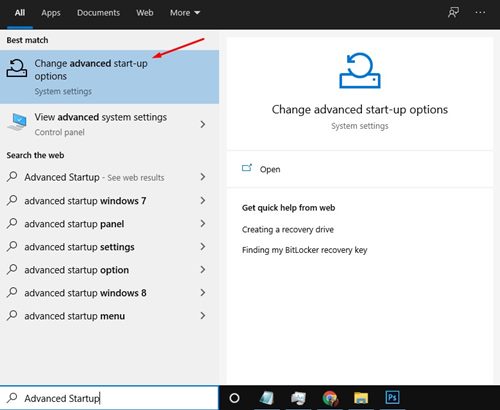Image resolution: width=500 pixels, height=410 pixels.
Task: Choose advanced startup settings suggestion
Action: [x=109, y=247]
